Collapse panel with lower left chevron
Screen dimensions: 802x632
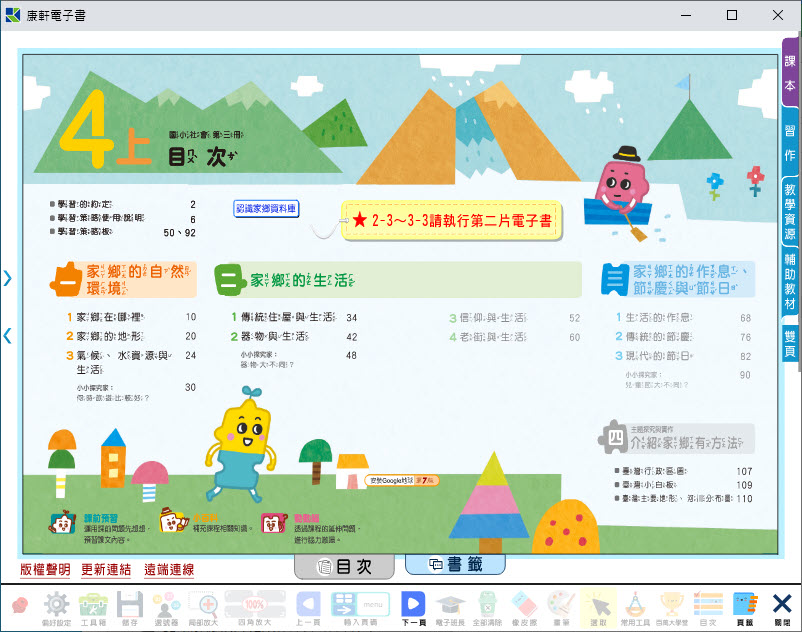8,336
